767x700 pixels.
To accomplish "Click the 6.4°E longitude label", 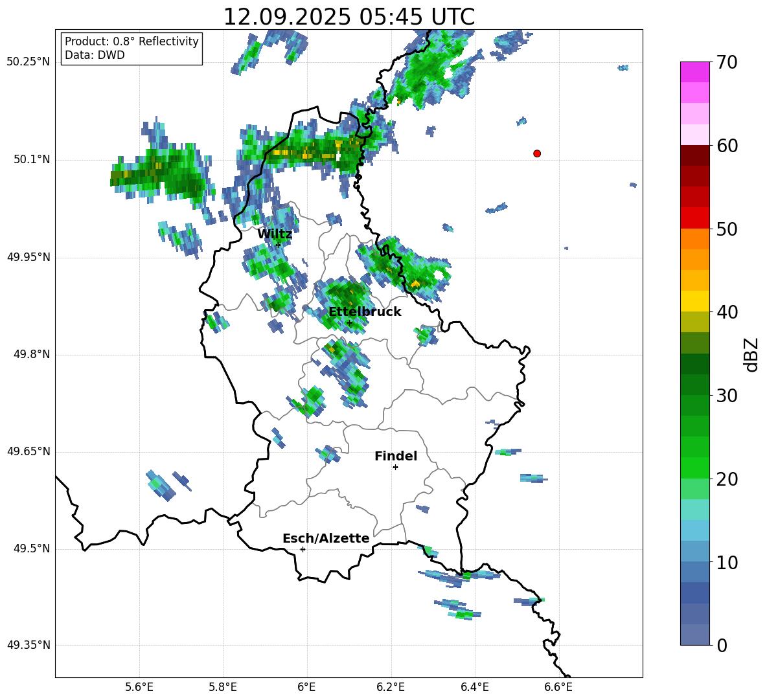I will point(474,687).
